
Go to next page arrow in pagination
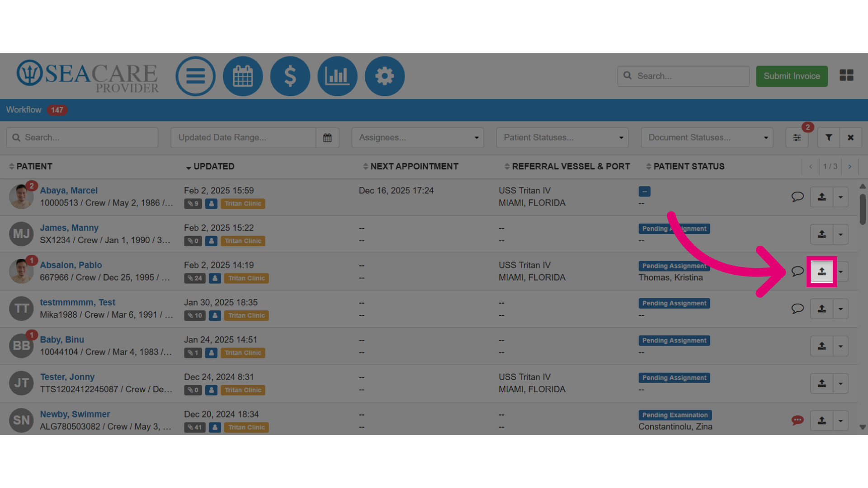850,166
